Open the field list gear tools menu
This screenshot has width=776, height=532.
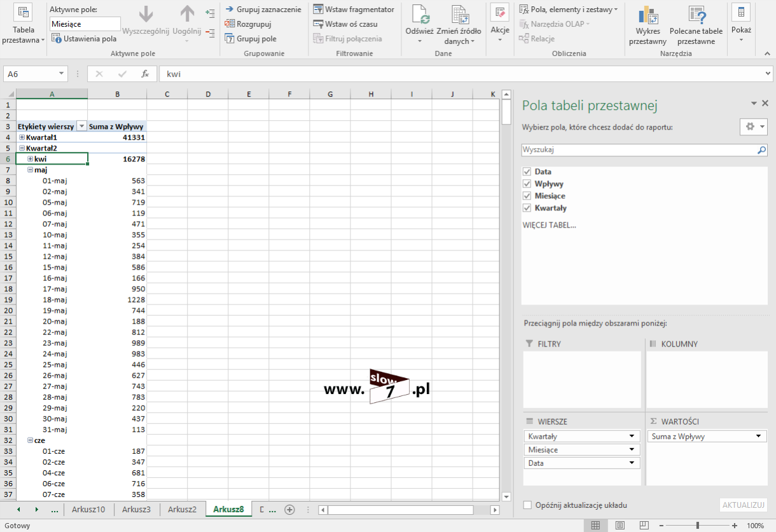pos(754,126)
